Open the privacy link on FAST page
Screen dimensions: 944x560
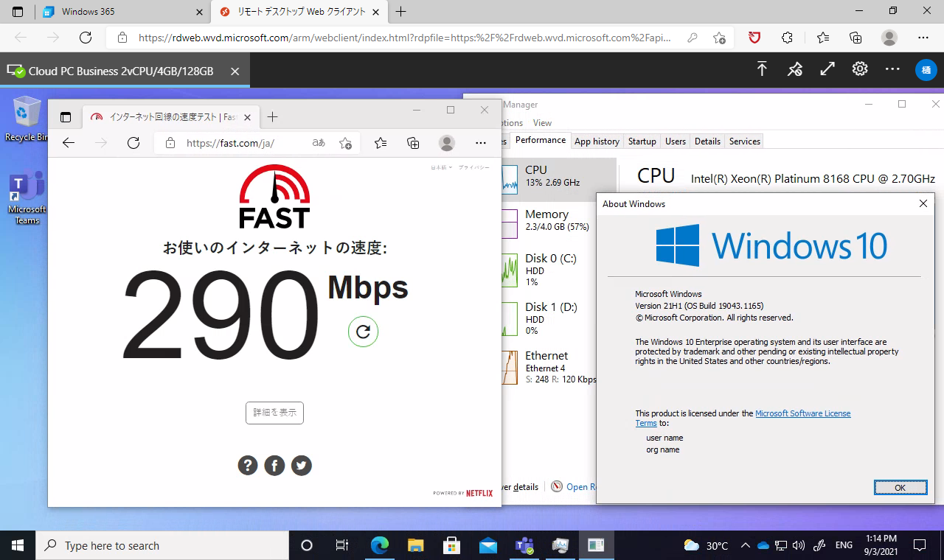pyautogui.click(x=473, y=167)
